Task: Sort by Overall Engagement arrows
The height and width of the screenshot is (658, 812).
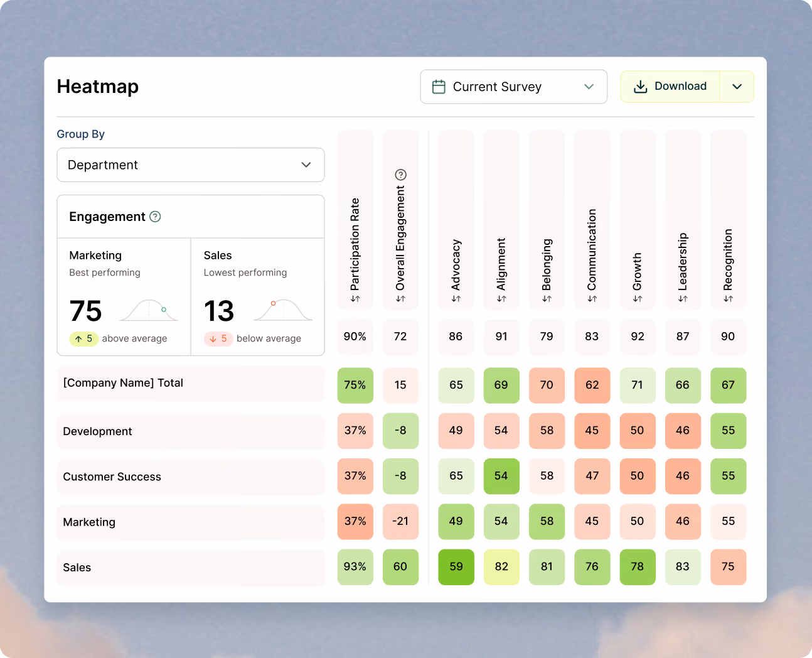Action: (400, 299)
